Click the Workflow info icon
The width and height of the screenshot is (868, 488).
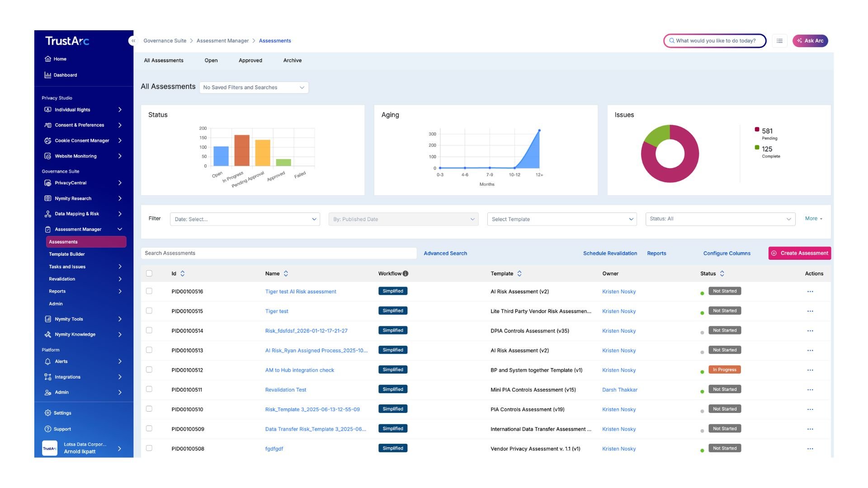[406, 273]
